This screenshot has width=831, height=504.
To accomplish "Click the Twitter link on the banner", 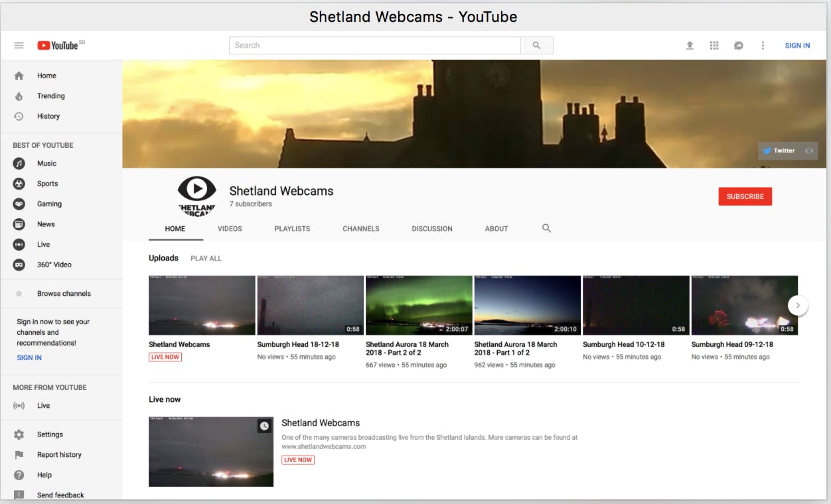I will point(779,151).
